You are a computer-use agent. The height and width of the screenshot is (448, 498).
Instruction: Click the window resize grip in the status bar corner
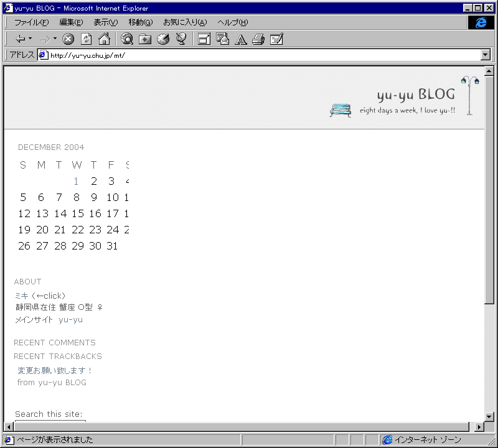click(x=492, y=441)
